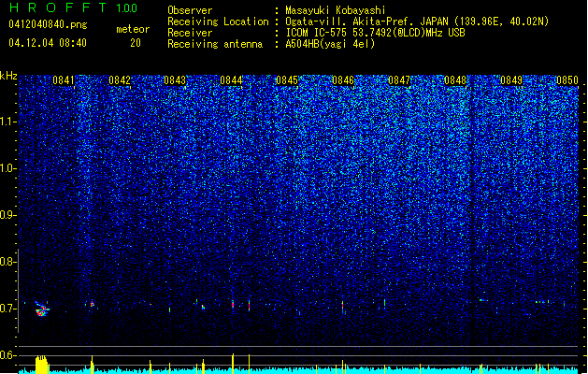The width and height of the screenshot is (588, 374).
Task: Click the 0848 time marker
Action: pos(455,80)
